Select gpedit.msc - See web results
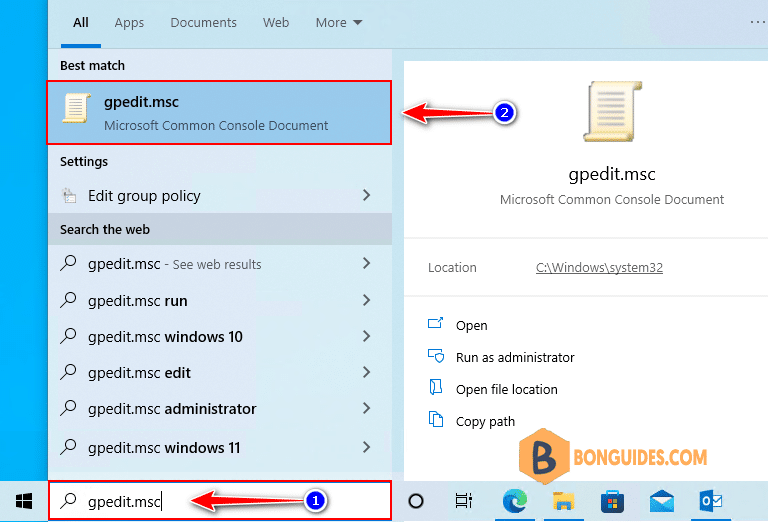Image resolution: width=768 pixels, height=522 pixels. pyautogui.click(x=219, y=264)
